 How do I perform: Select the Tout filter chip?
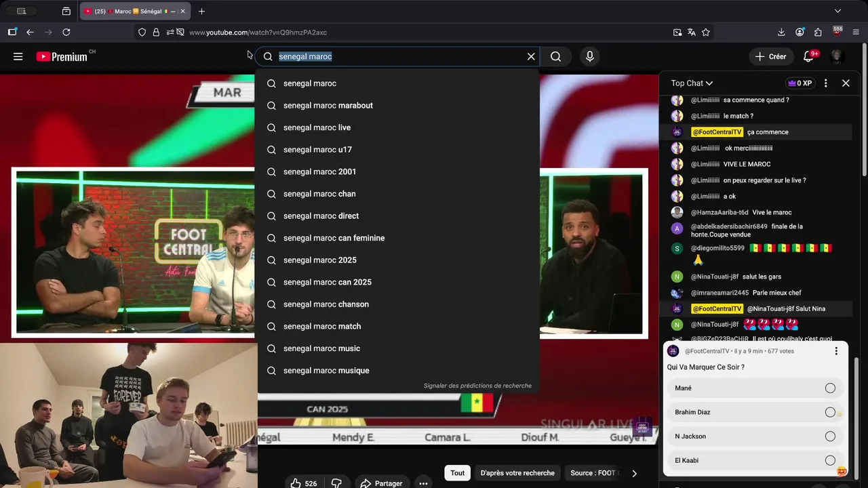pos(458,473)
